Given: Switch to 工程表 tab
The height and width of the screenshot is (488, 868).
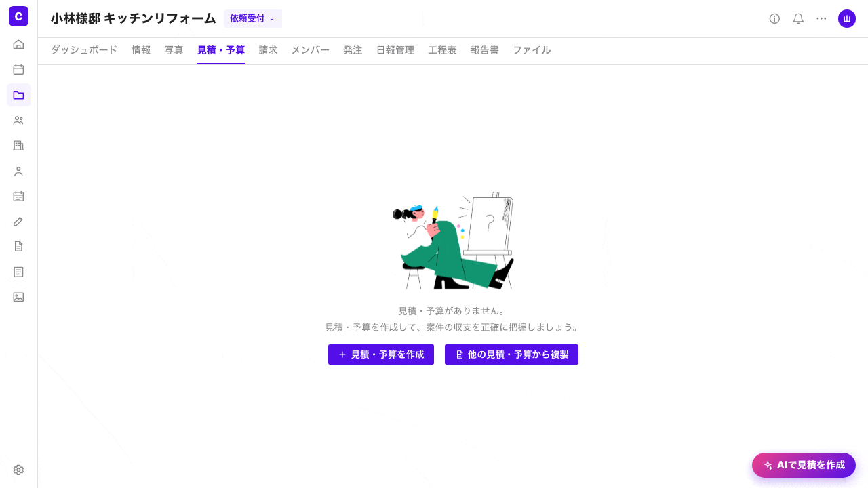Looking at the screenshot, I should point(442,50).
